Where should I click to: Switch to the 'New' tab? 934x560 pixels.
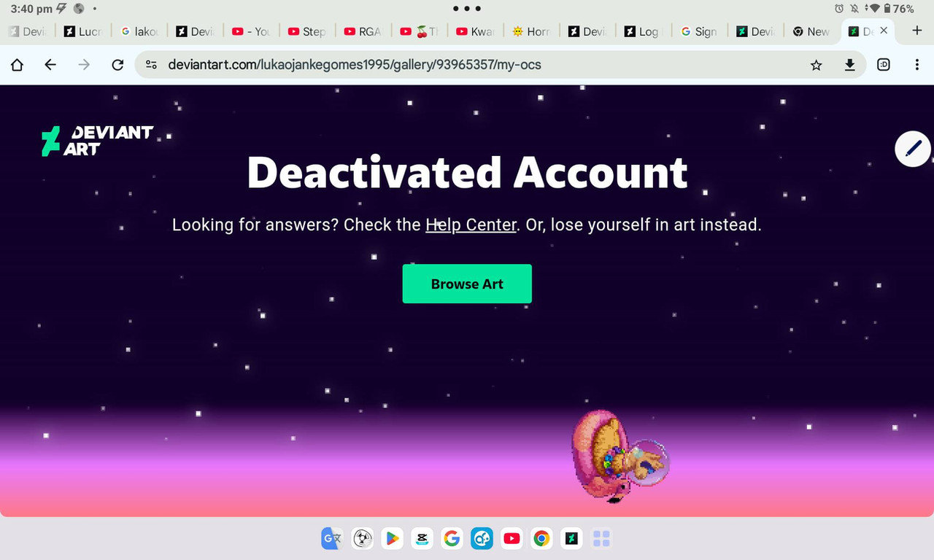812,31
